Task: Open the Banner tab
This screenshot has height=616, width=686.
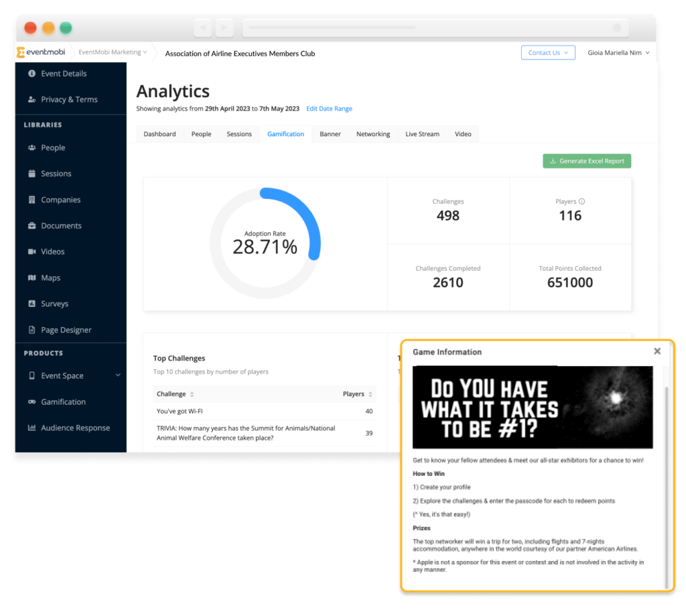Action: (330, 134)
